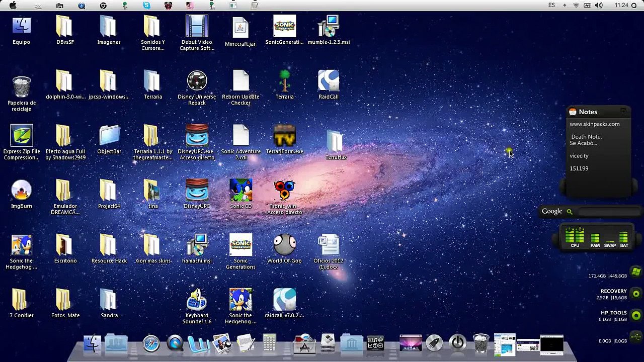Click the power button icon in the dock
The height and width of the screenshot is (362, 644).
click(457, 343)
